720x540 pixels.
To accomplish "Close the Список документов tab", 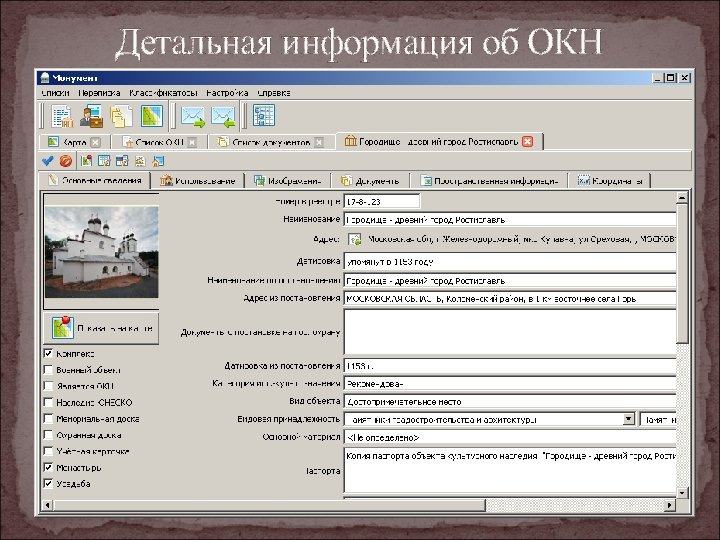I will tap(319, 142).
